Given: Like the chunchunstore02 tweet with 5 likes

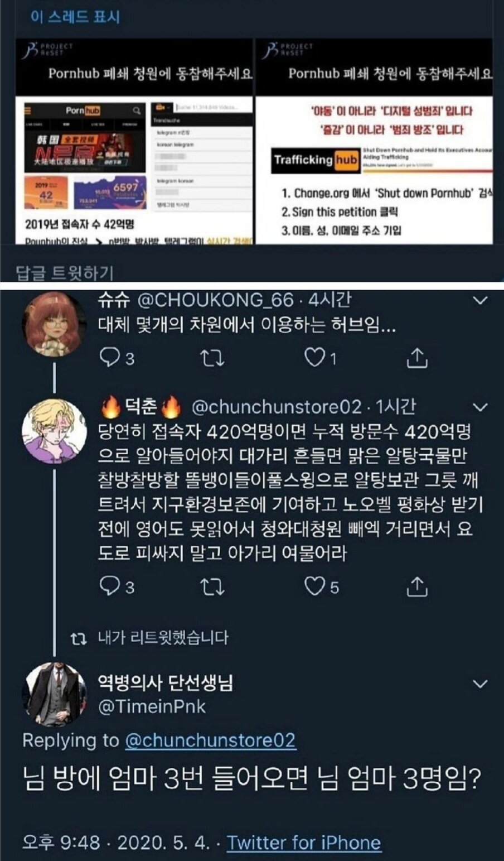Looking at the screenshot, I should click(x=314, y=586).
